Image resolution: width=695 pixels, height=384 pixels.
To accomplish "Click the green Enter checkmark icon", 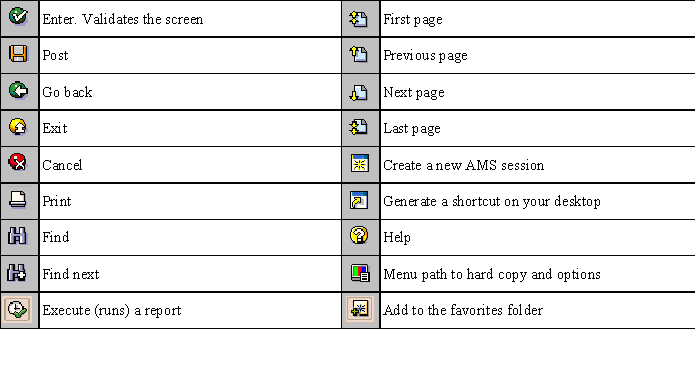I will tap(18, 17).
